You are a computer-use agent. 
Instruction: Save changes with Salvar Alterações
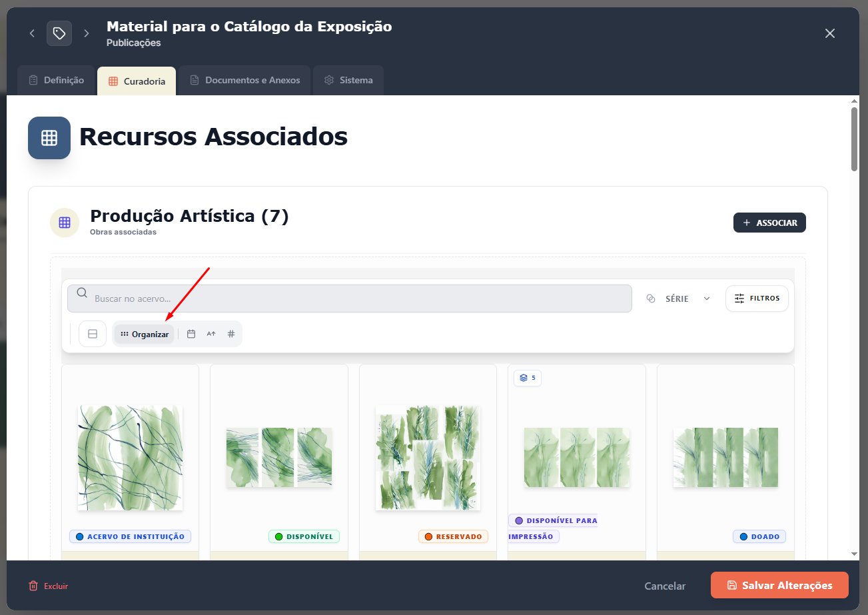click(779, 584)
